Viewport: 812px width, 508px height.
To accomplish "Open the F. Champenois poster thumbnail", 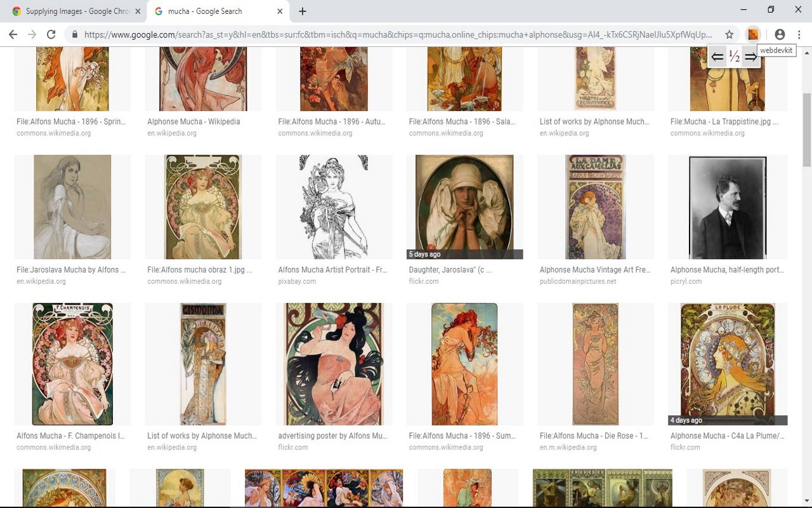I will (x=72, y=364).
